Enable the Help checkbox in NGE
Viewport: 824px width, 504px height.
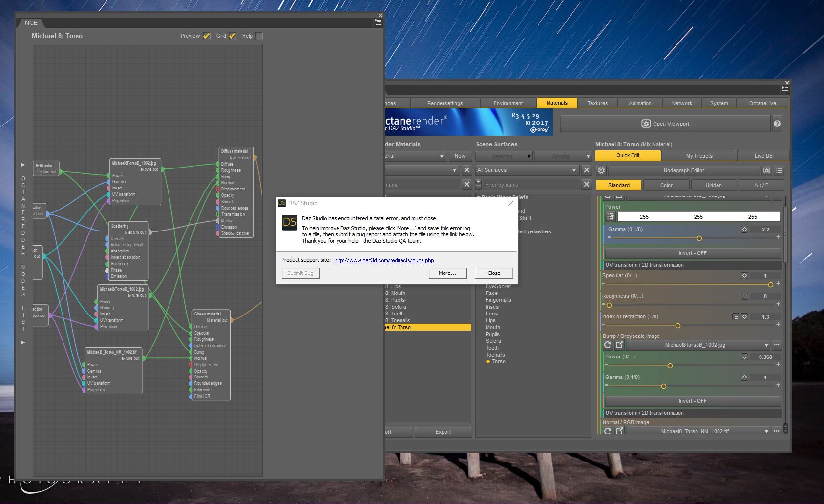point(259,36)
